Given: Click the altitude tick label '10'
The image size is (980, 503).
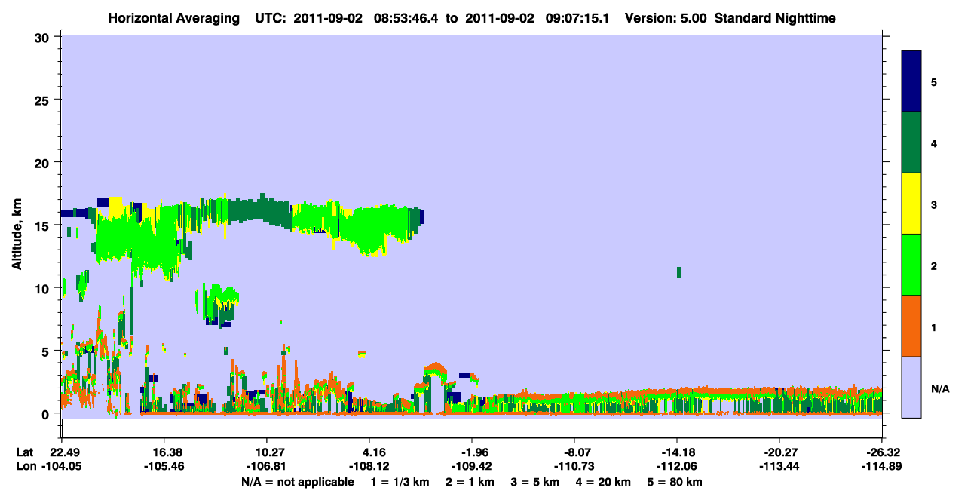Looking at the screenshot, I should pyautogui.click(x=42, y=288).
